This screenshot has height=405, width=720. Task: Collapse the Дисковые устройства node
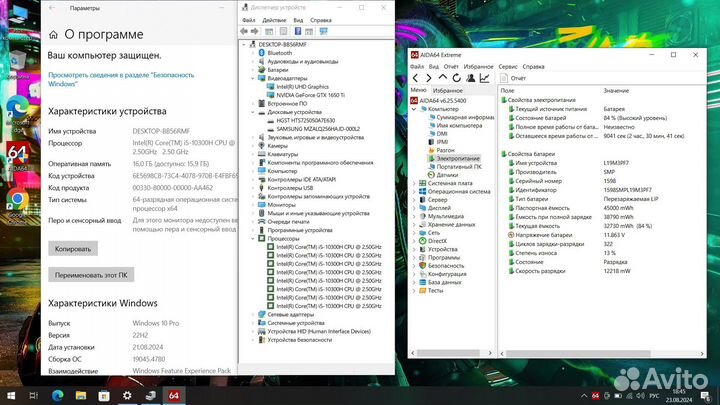[x=253, y=112]
